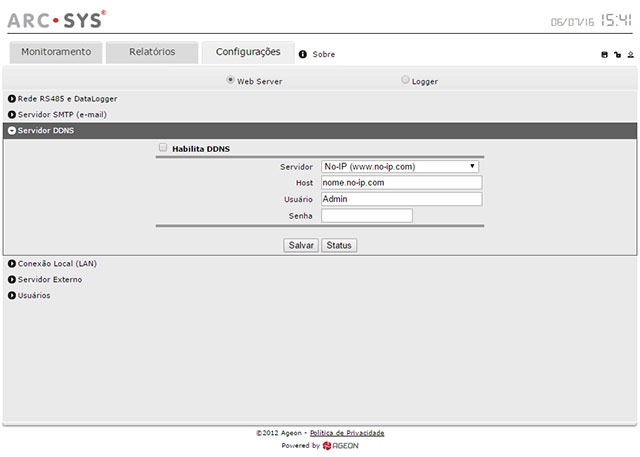The width and height of the screenshot is (640, 457).
Task: Select the Web Server radio button
Action: (x=231, y=80)
